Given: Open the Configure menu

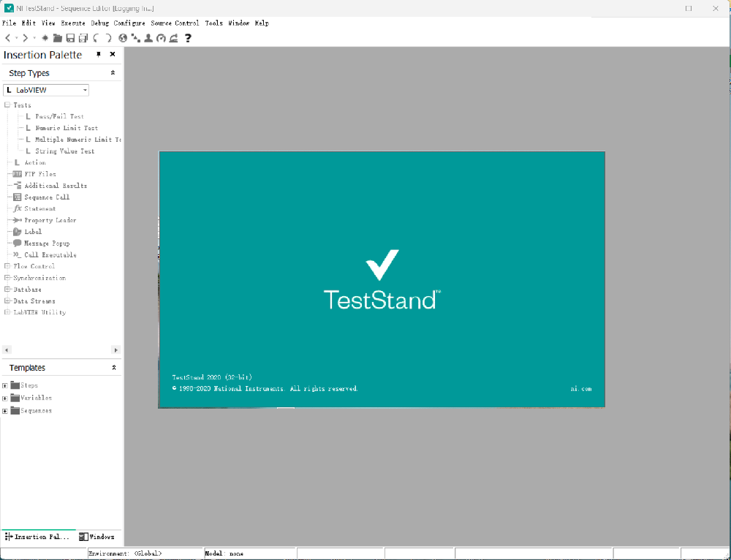Looking at the screenshot, I should (129, 23).
